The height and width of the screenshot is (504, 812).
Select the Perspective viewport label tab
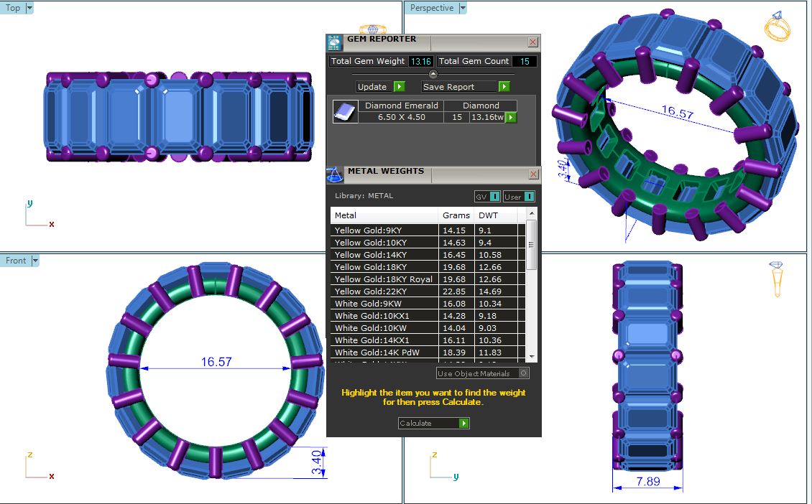tap(432, 8)
